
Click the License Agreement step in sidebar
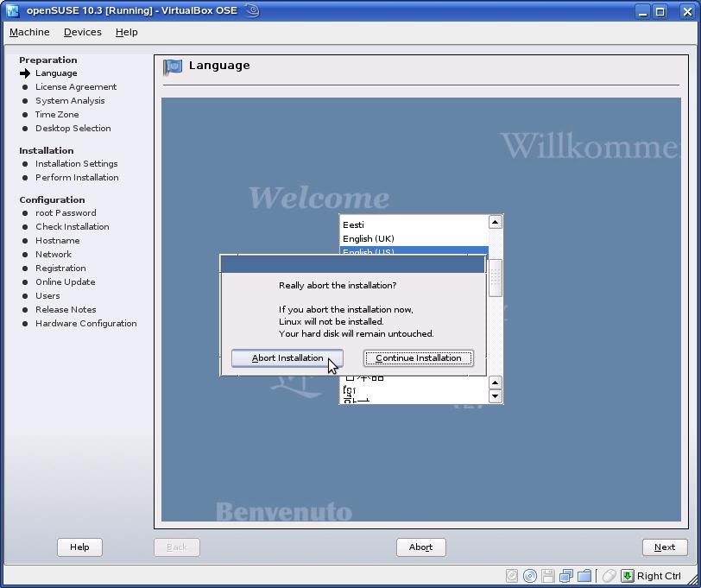[76, 86]
